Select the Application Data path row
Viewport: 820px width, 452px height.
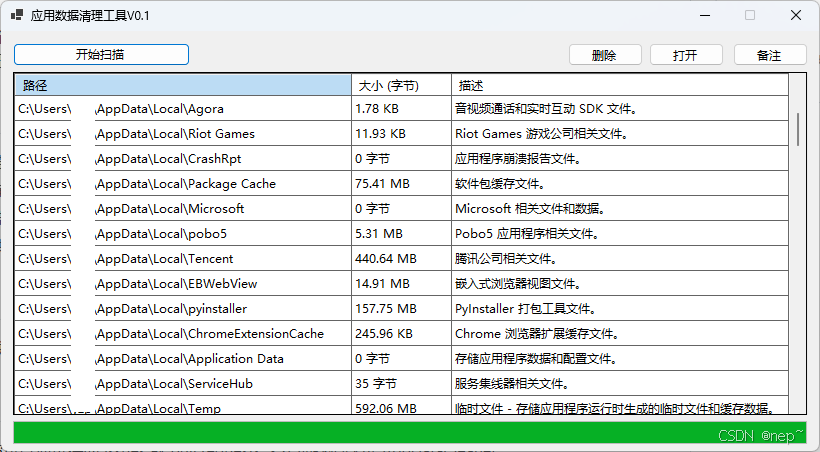pyautogui.click(x=183, y=359)
